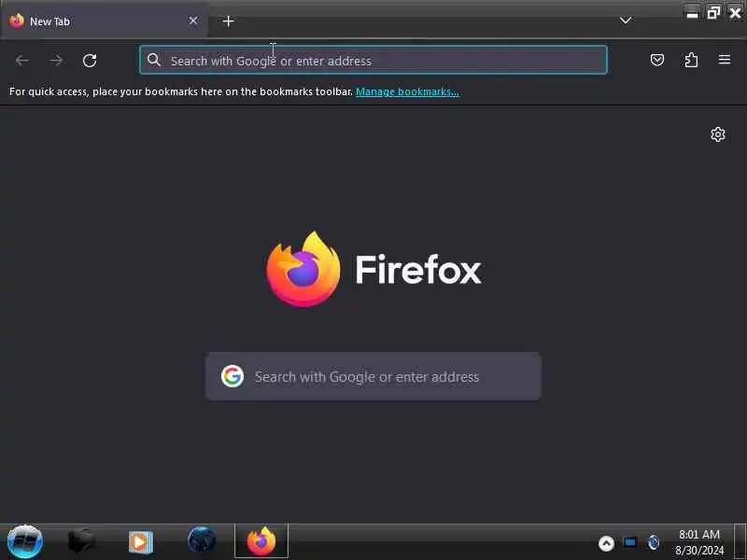Image resolution: width=747 pixels, height=560 pixels.
Task: Open the Extensions puzzle-piece menu
Action: [x=691, y=60]
